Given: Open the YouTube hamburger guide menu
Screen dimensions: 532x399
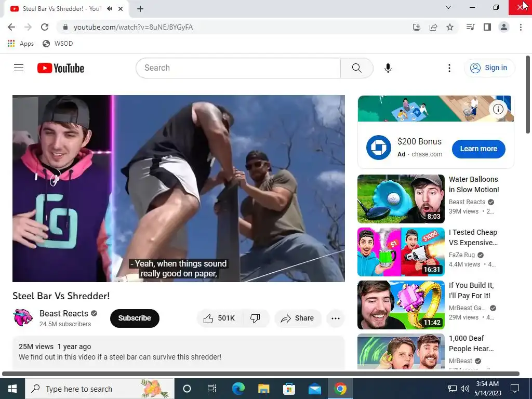Looking at the screenshot, I should (19, 68).
